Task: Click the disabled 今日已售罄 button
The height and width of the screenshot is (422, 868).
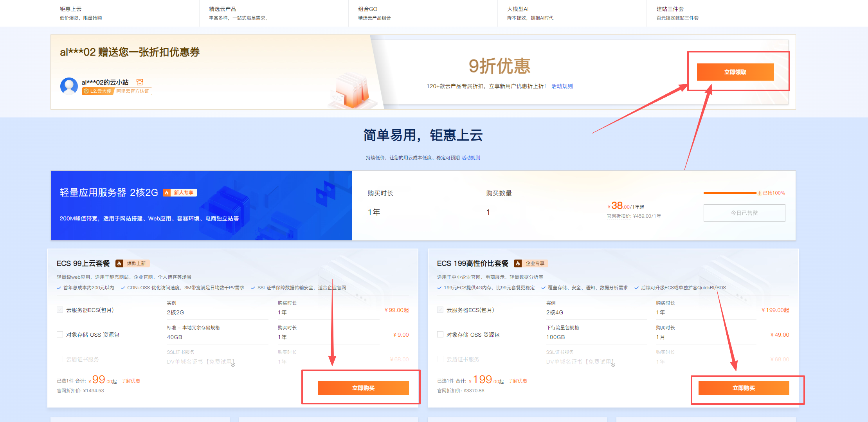Action: pos(744,213)
